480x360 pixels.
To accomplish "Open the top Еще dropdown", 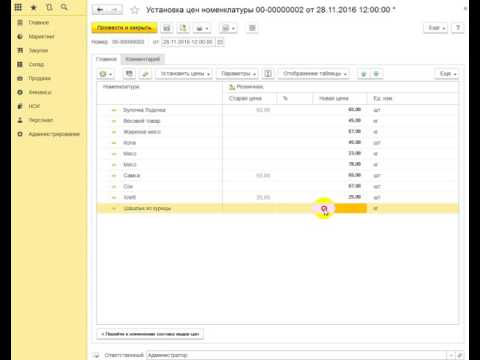I will coord(436,28).
